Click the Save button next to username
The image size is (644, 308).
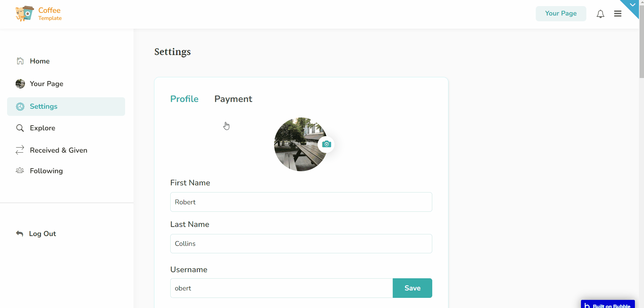(412, 288)
